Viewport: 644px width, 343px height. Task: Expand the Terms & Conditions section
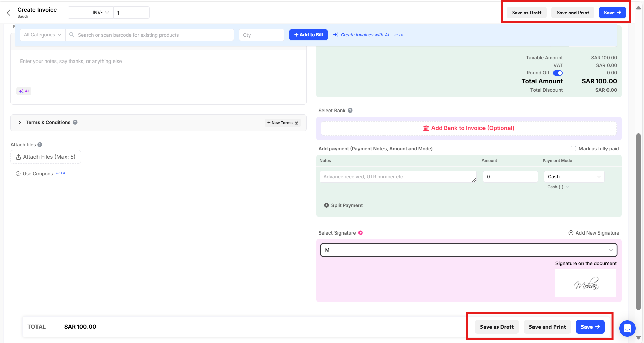[20, 122]
